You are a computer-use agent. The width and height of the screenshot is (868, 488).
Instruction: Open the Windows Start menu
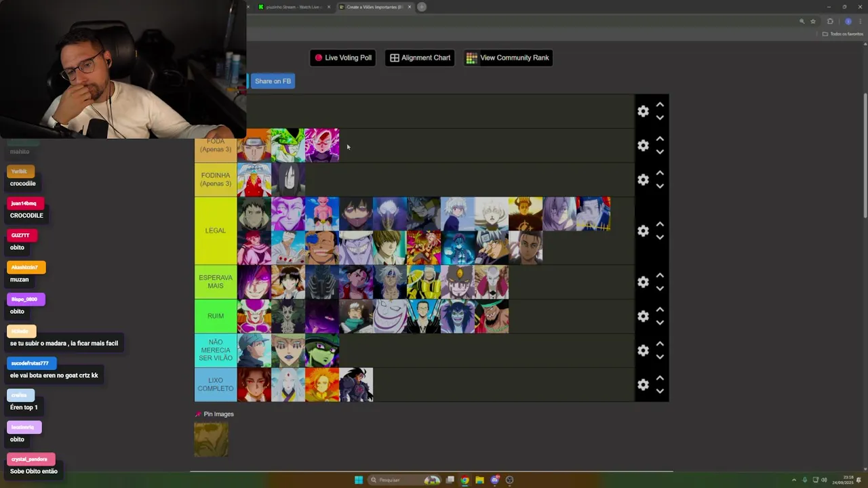tap(359, 480)
